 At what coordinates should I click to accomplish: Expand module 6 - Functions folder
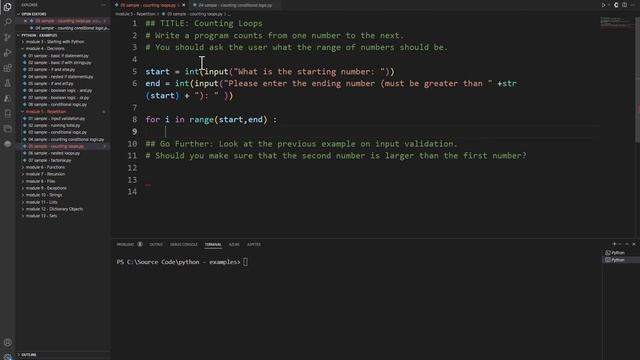pos(45,167)
